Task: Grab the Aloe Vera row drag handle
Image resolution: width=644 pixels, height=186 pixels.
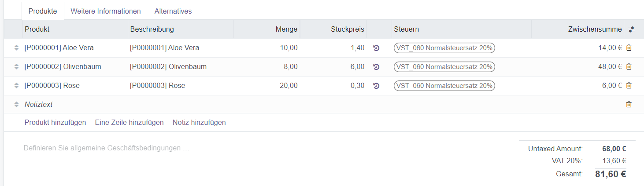Action: [16, 48]
